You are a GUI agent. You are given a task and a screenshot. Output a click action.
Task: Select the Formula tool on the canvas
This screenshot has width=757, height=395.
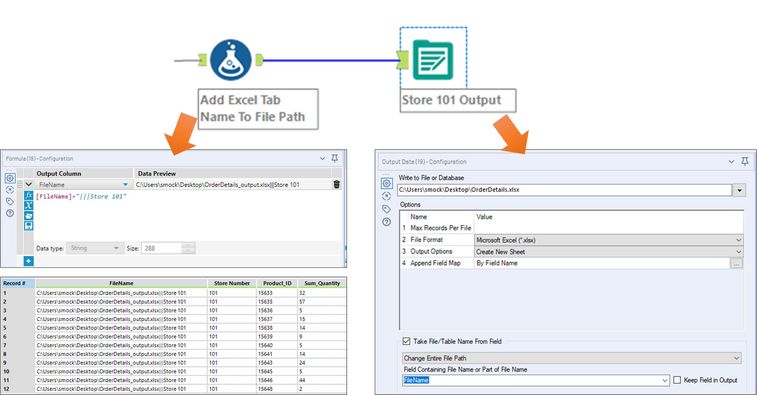[231, 60]
